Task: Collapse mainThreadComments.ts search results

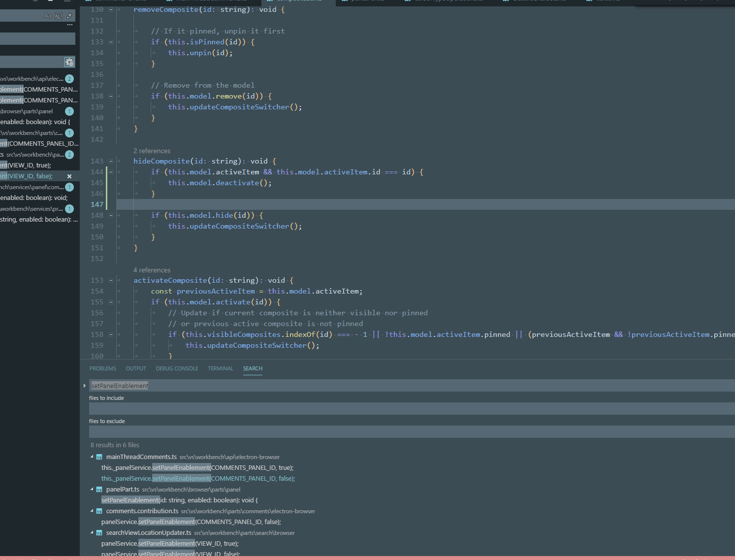Action: [92, 457]
